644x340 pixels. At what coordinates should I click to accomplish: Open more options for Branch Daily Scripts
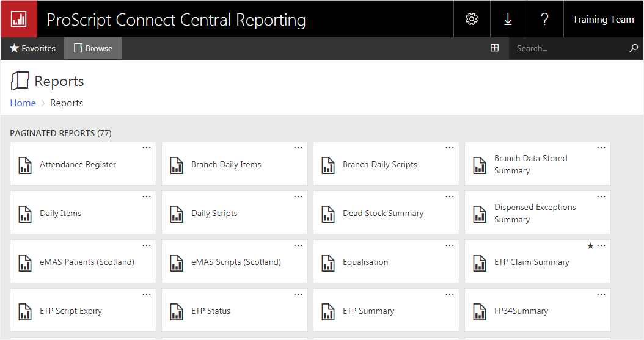(450, 148)
